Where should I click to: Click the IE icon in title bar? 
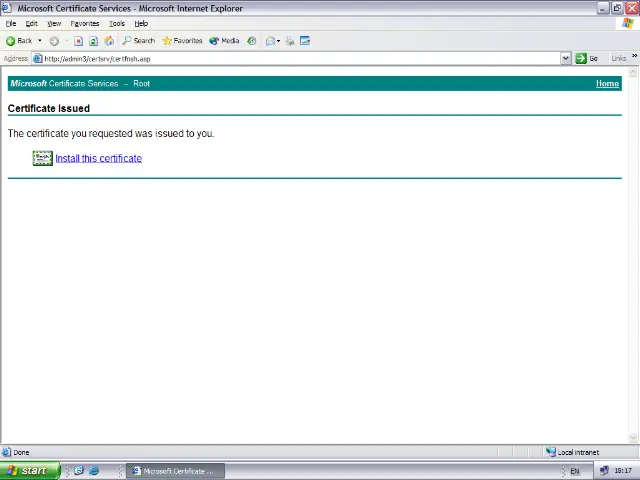tap(6, 8)
